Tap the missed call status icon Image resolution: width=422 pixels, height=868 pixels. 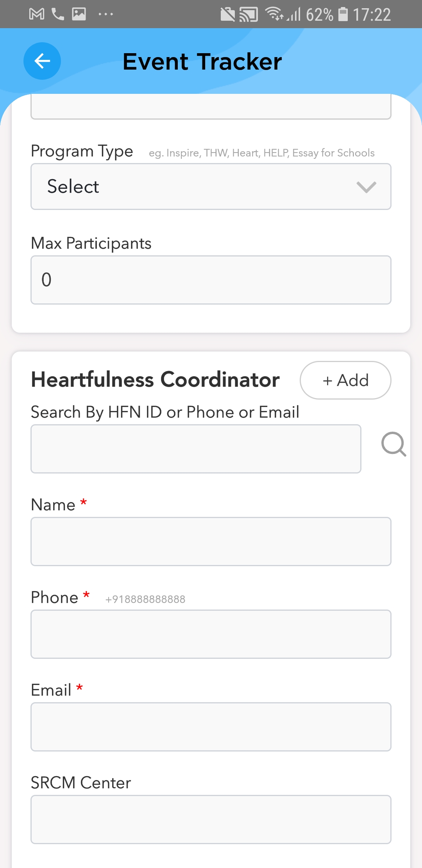pos(58,14)
